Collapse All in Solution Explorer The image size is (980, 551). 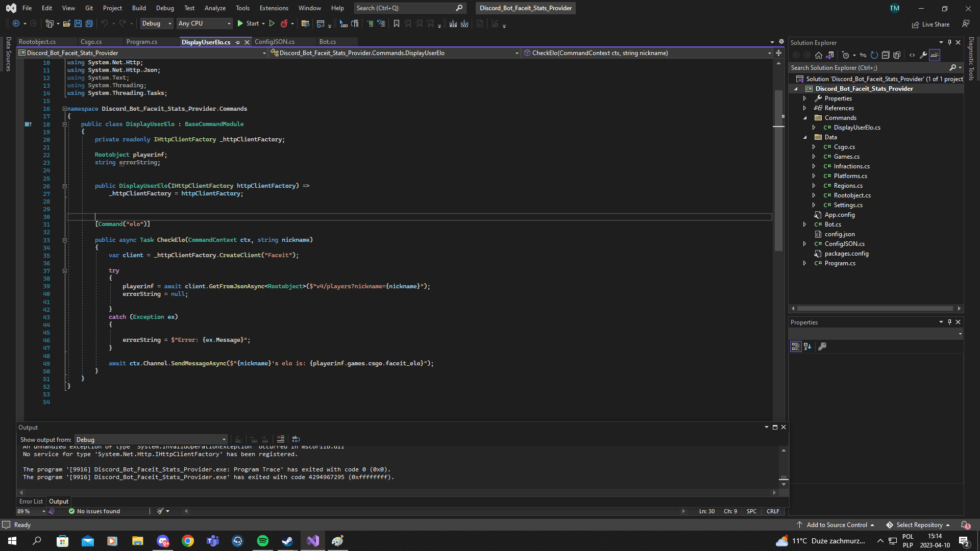[x=886, y=55]
